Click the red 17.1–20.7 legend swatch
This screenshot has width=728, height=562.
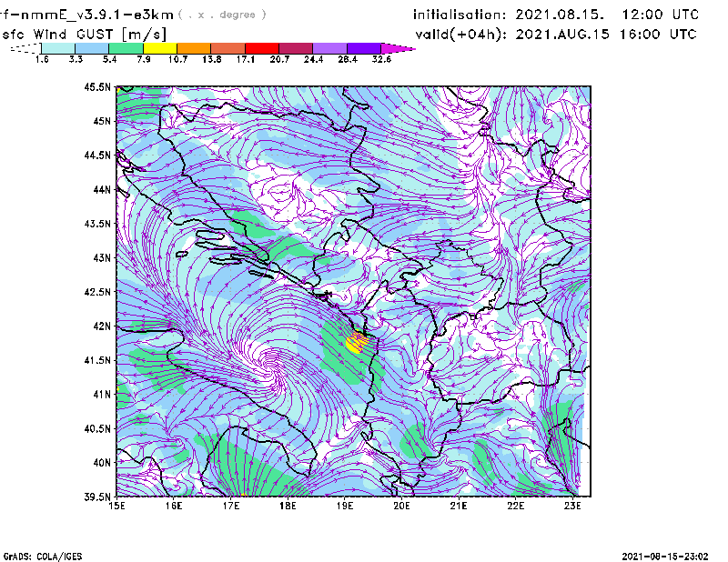262,48
